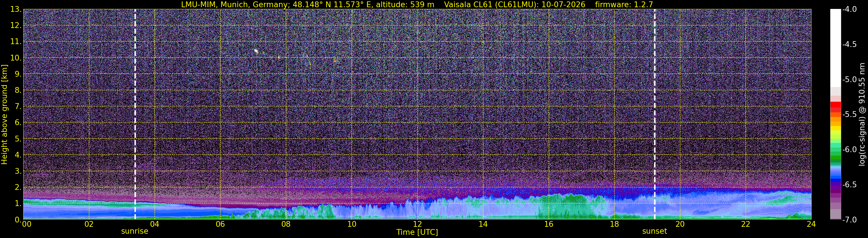Click the time axis tick '20'
This screenshot has width=868, height=238.
[x=680, y=224]
